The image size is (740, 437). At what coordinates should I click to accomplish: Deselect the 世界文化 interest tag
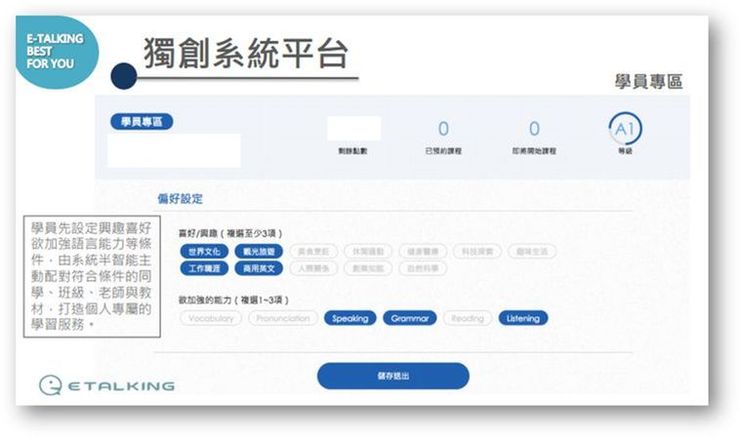coord(204,251)
